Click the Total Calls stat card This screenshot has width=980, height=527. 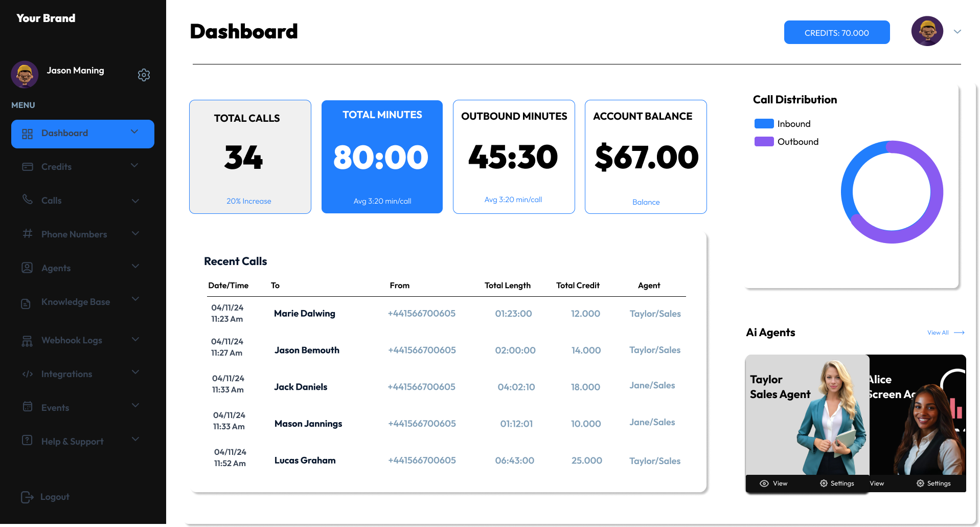pos(250,157)
